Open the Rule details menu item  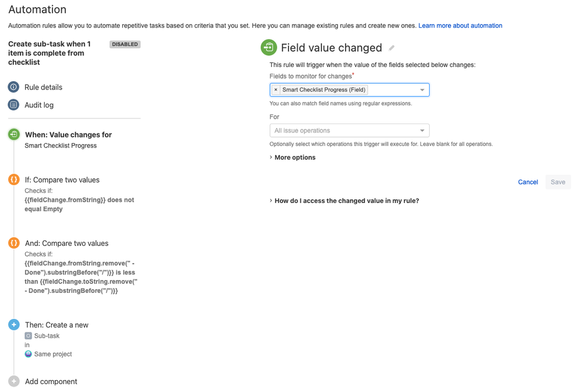[x=44, y=87]
